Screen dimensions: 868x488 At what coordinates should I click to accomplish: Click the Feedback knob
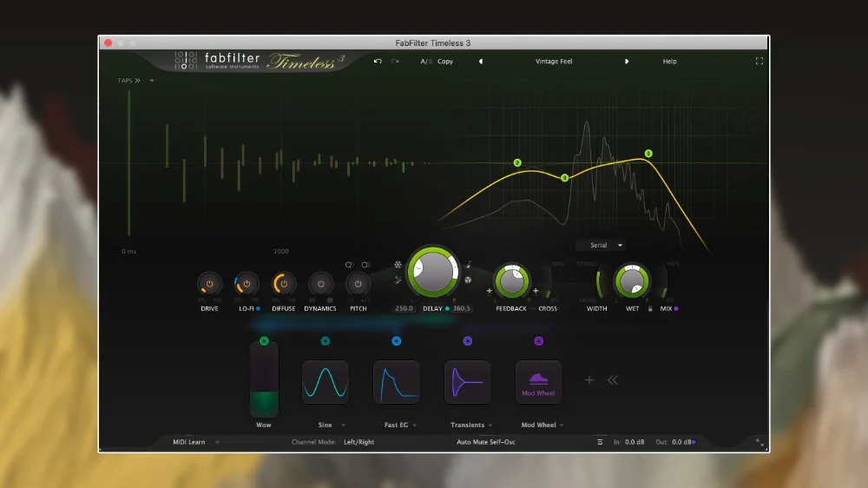coord(512,280)
